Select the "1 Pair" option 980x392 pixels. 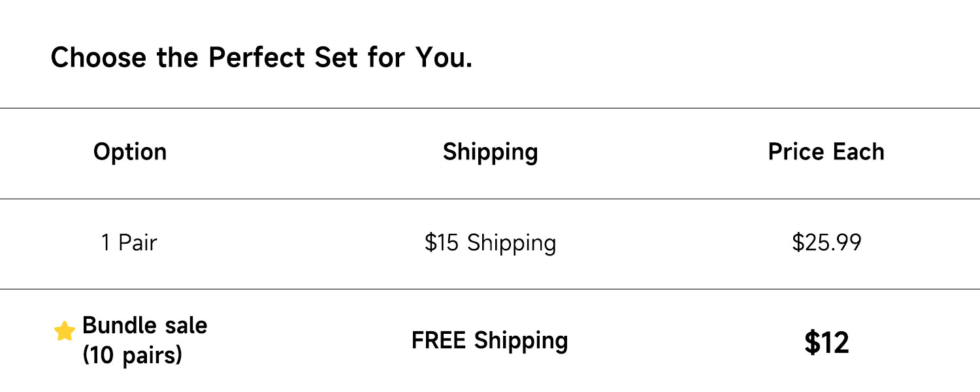(x=129, y=243)
